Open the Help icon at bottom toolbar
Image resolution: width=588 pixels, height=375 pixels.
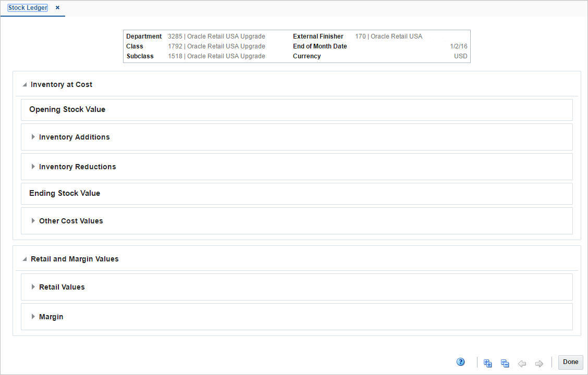click(x=460, y=361)
